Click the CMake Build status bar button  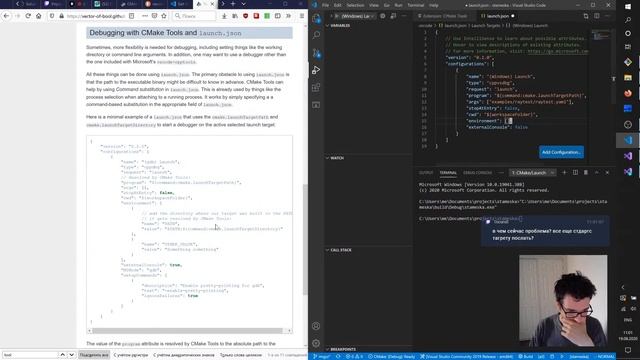[526, 356]
